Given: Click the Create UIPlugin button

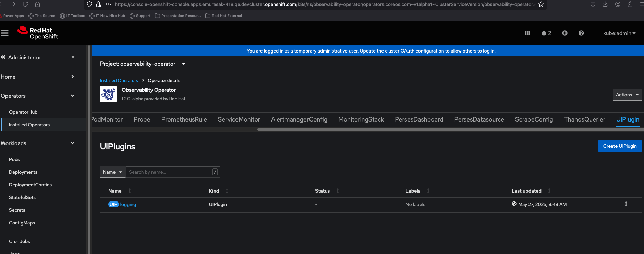Looking at the screenshot, I should click(620, 146).
